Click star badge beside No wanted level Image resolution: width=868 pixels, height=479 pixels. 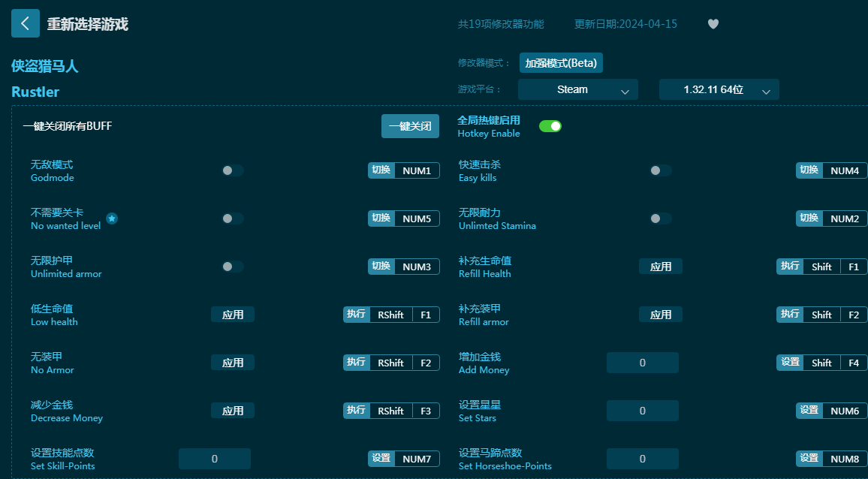pos(112,218)
